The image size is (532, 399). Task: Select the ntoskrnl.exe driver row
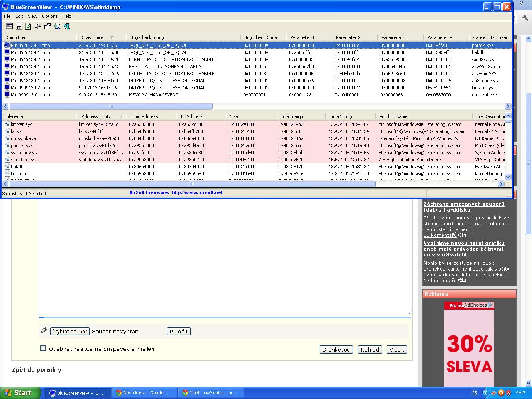coord(254,138)
